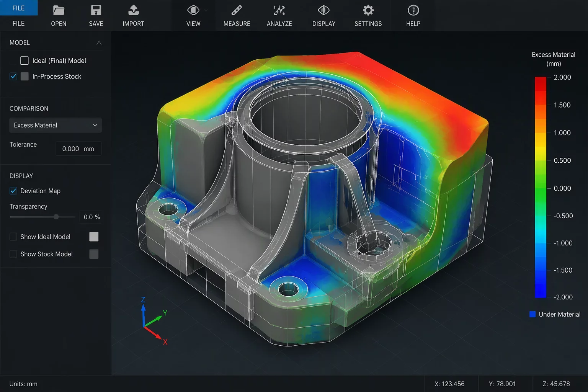588x392 pixels.
Task: Open the File menu tab
Action: pyautogui.click(x=19, y=8)
